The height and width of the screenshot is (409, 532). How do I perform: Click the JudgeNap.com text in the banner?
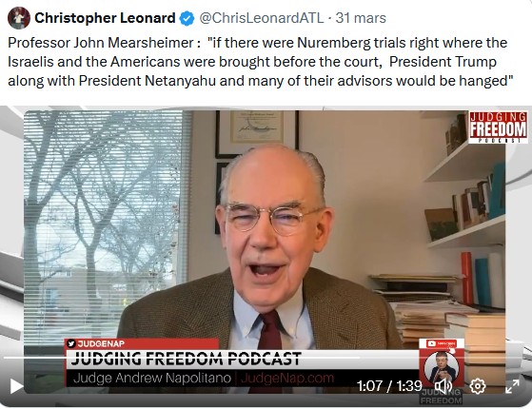287,378
